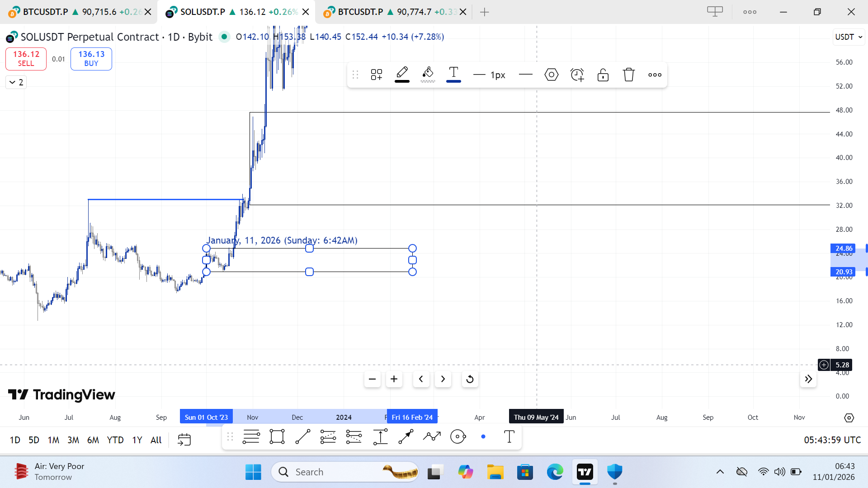Click the reset chart view button
The image size is (868, 488).
[470, 379]
